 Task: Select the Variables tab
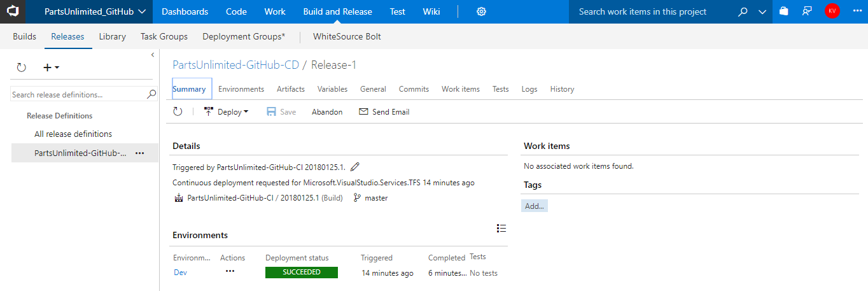point(332,89)
